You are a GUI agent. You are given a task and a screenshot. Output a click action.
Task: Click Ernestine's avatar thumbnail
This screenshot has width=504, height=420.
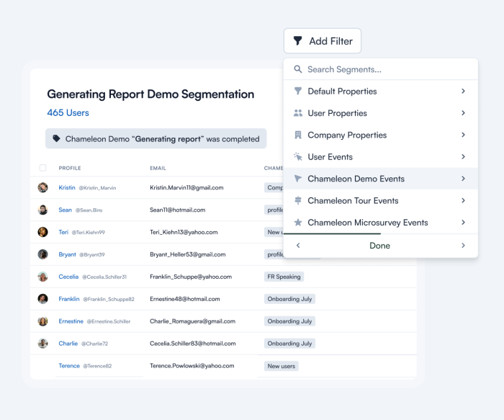pos(42,321)
